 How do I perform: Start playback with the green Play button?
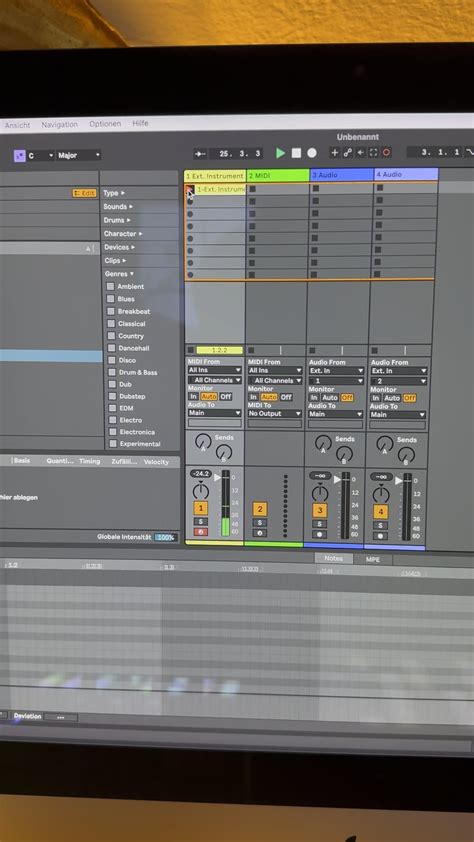[x=280, y=153]
